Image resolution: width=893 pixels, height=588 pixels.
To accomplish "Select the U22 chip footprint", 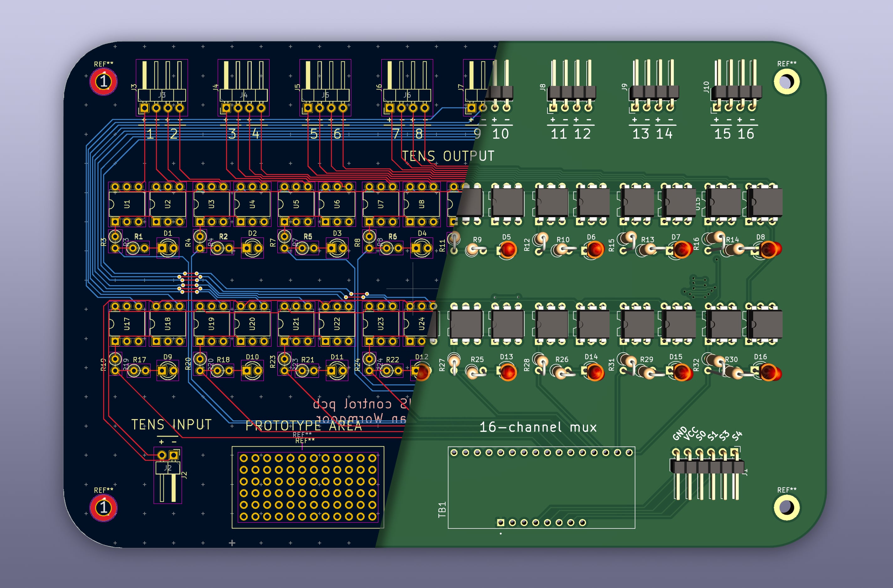I will [337, 324].
